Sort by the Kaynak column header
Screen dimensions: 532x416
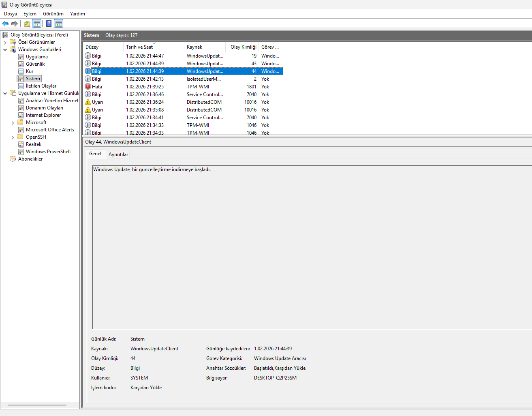205,47
